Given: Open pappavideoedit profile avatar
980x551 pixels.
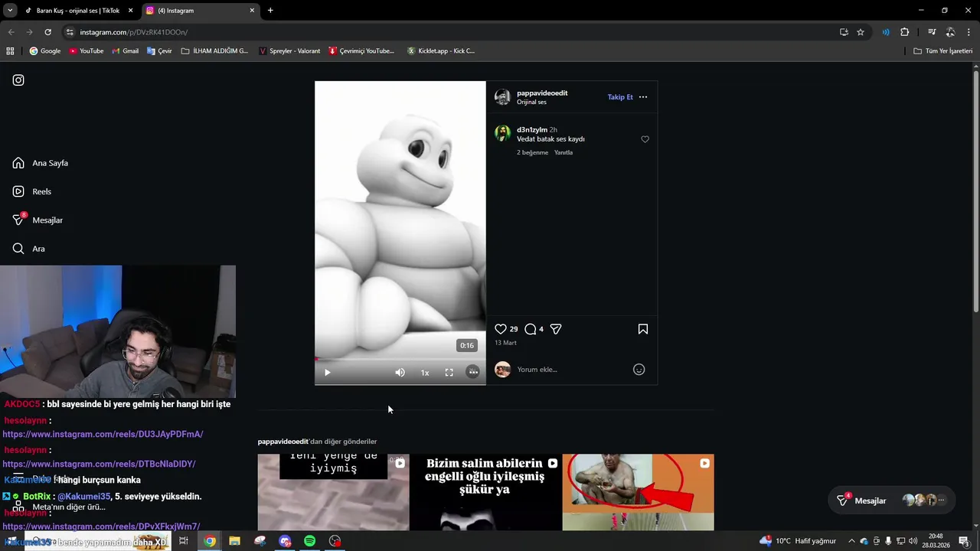Looking at the screenshot, I should [x=502, y=97].
